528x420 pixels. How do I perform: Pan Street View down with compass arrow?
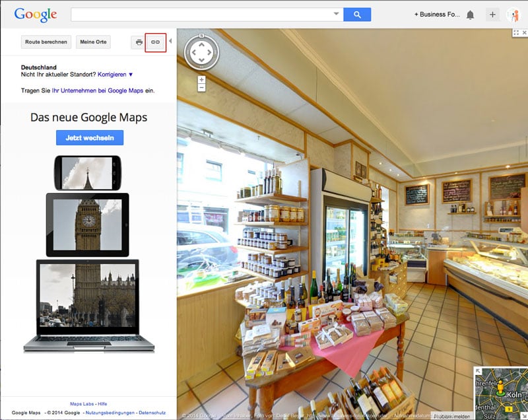pyautogui.click(x=201, y=60)
